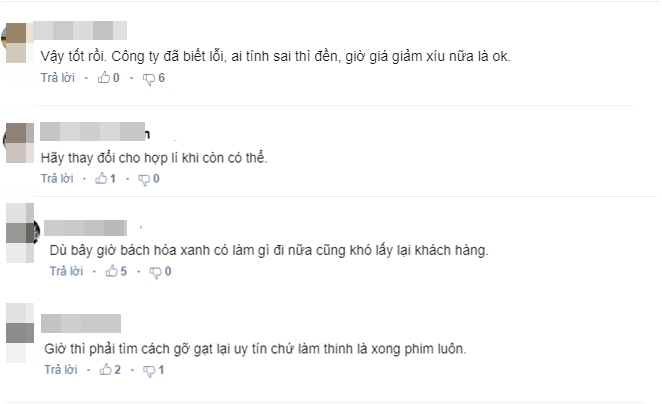Reply to the 'gỡ gạt lại uy tín' comment

[x=61, y=370]
